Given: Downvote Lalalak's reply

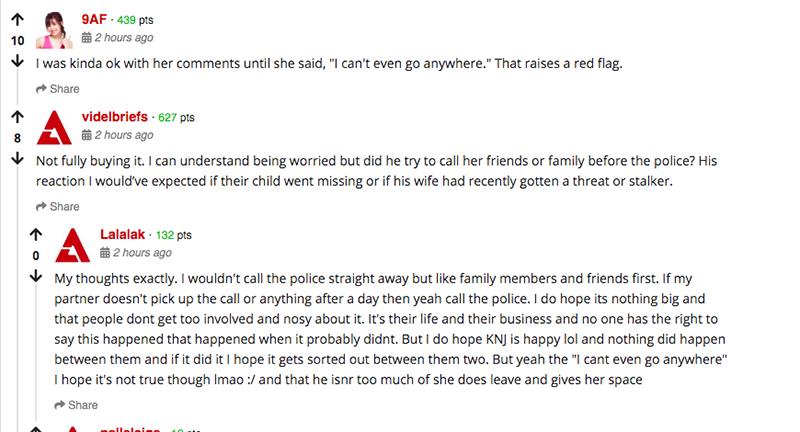Looking at the screenshot, I should tap(36, 275).
